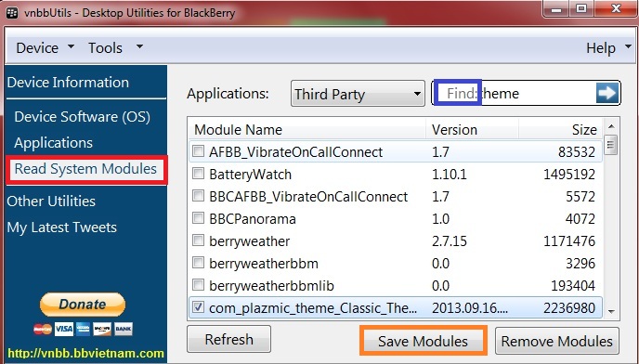The height and width of the screenshot is (364, 639).
Task: Click the BlackBerry app icon in title bar
Action: click(x=12, y=12)
